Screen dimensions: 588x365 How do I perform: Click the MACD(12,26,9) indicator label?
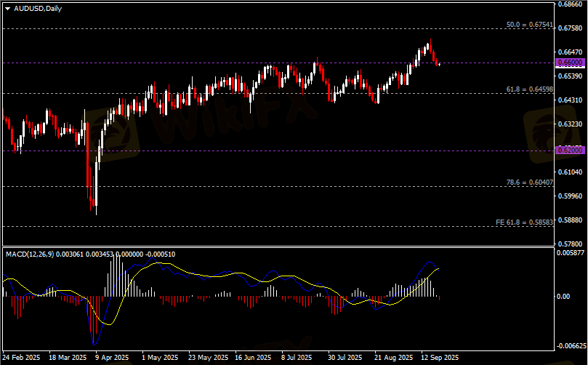[29, 254]
